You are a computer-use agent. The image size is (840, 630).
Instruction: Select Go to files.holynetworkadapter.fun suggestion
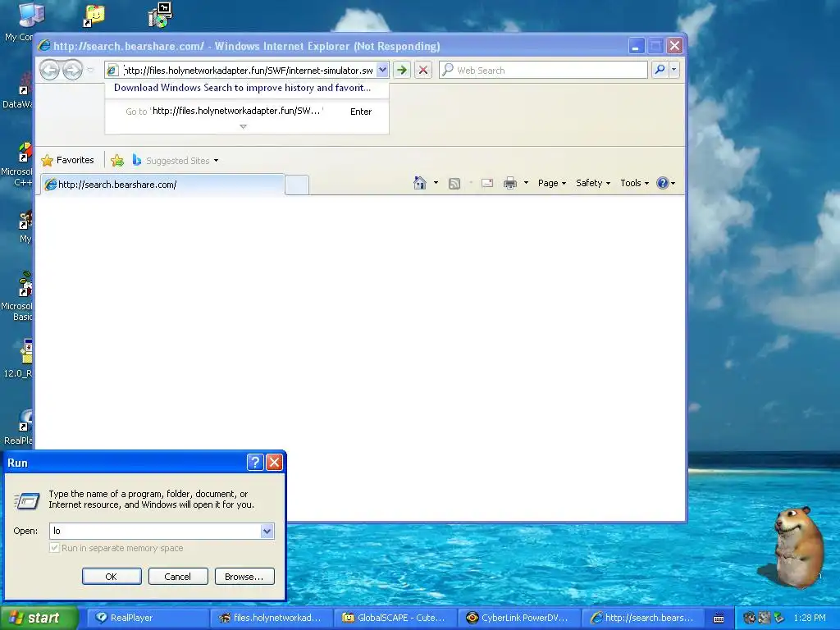246,112
